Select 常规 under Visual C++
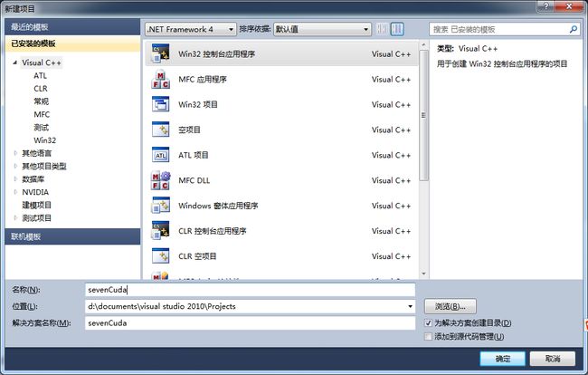This screenshot has height=375, width=588. [41, 101]
